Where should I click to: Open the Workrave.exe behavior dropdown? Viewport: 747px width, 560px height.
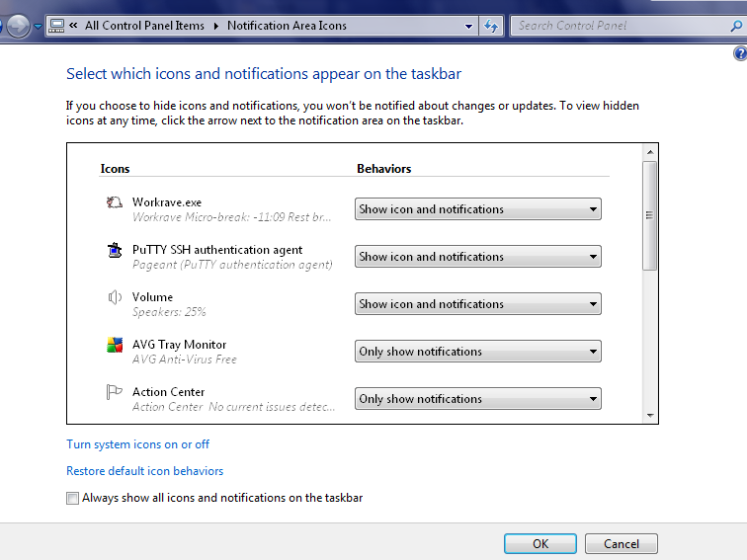click(x=478, y=209)
